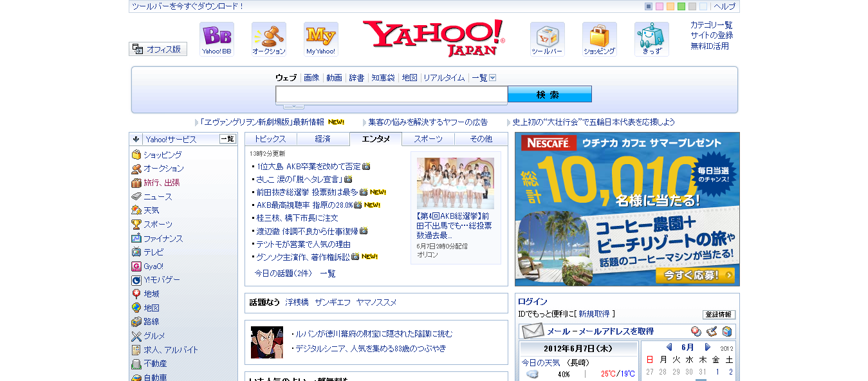Select the エンタメ news tab
This screenshot has height=381, width=868.
tap(376, 139)
